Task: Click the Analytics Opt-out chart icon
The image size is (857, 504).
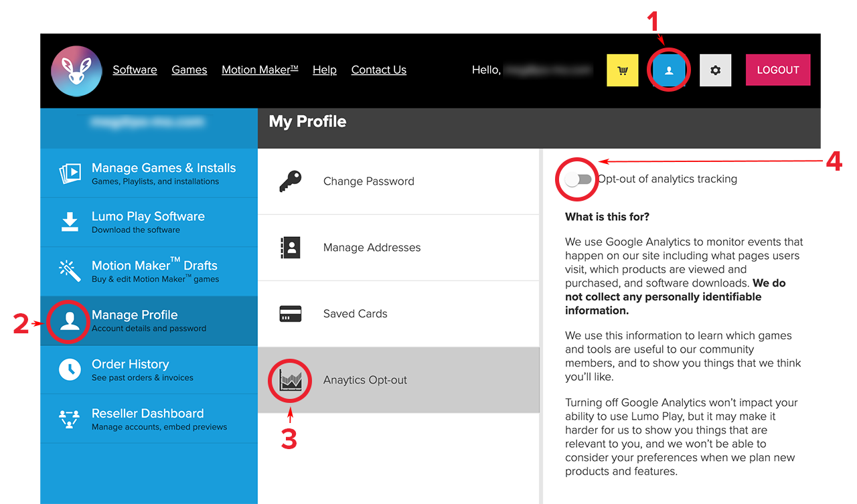Action: click(x=291, y=380)
